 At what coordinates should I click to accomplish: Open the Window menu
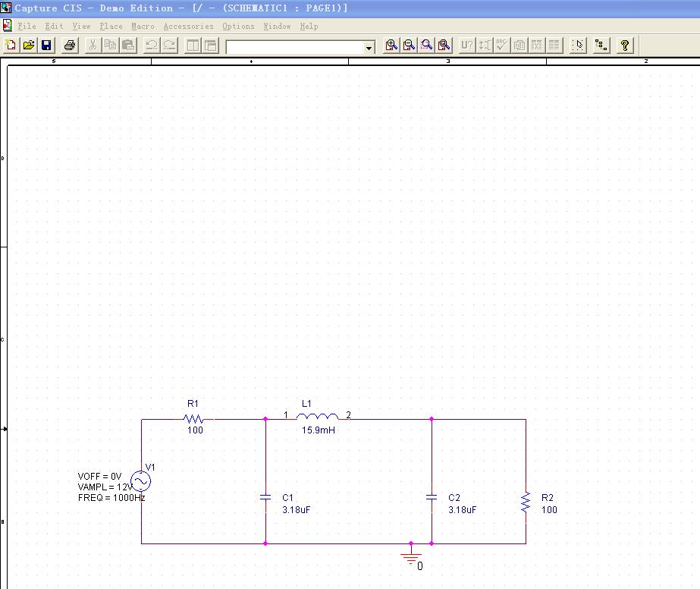pos(278,26)
